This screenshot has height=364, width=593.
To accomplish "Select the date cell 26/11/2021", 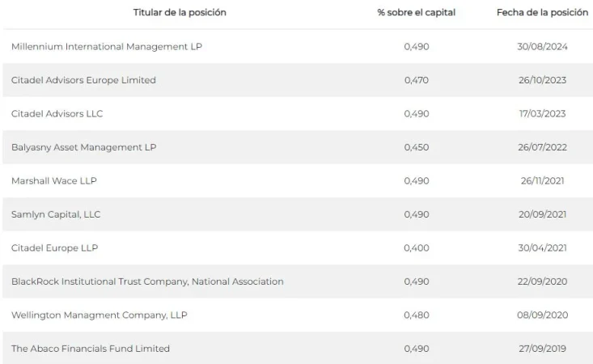I will (x=542, y=181).
